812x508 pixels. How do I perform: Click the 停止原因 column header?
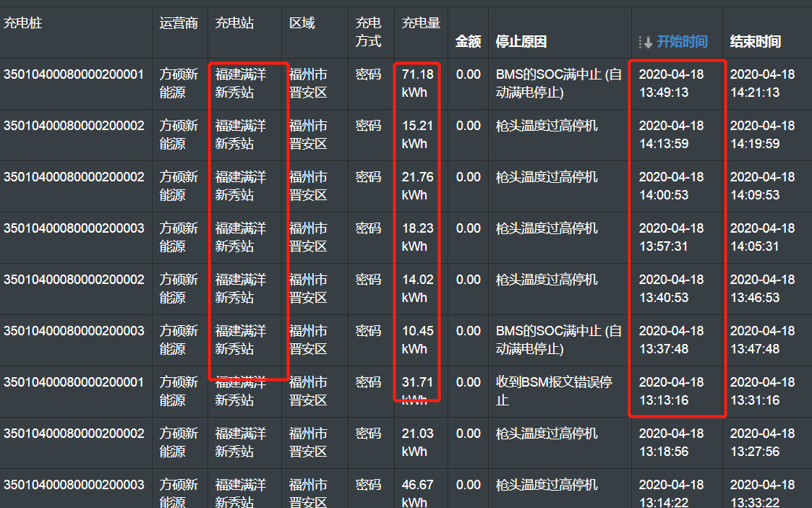[x=521, y=42]
